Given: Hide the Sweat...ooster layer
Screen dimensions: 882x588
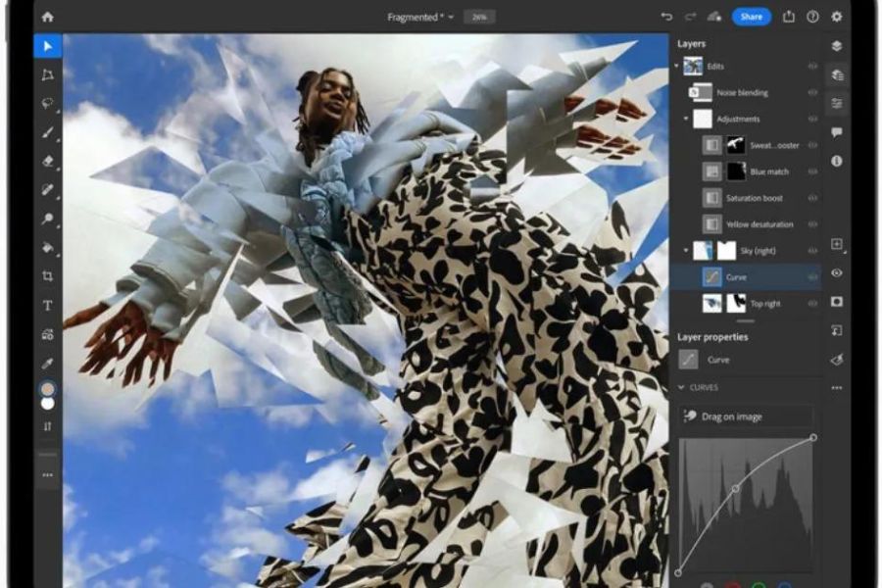Looking at the screenshot, I should point(812,145).
